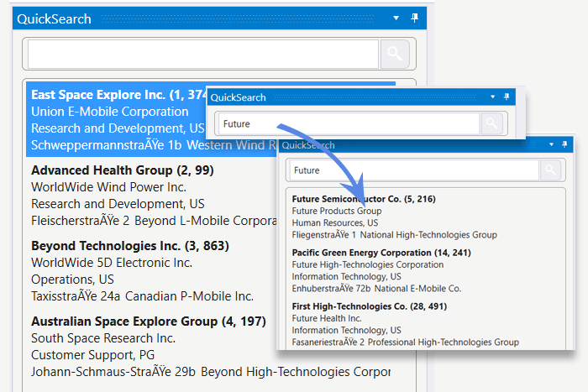This screenshot has width=588, height=392.
Task: Toggle the pin icon on the front QuickSearch panel
Action: 565,144
